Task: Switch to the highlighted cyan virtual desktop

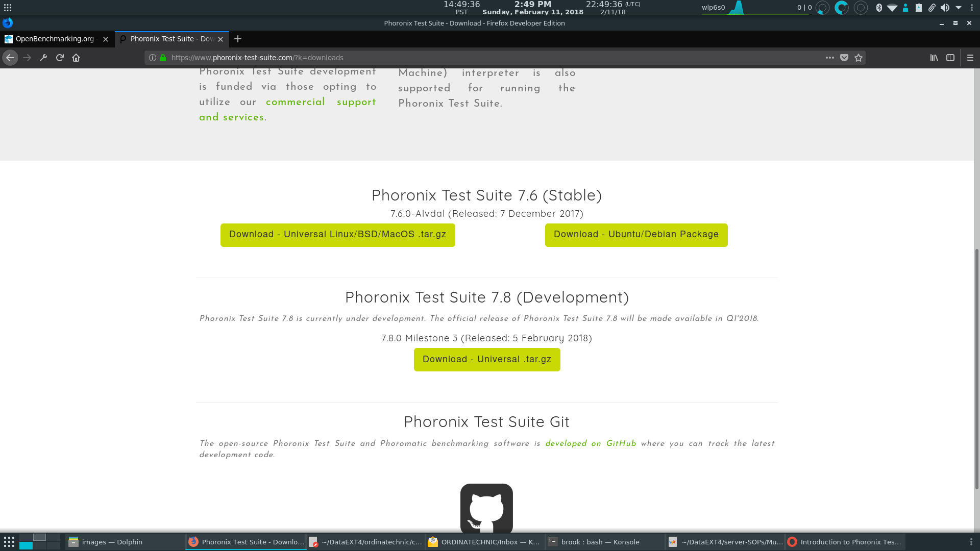Action: (26, 545)
